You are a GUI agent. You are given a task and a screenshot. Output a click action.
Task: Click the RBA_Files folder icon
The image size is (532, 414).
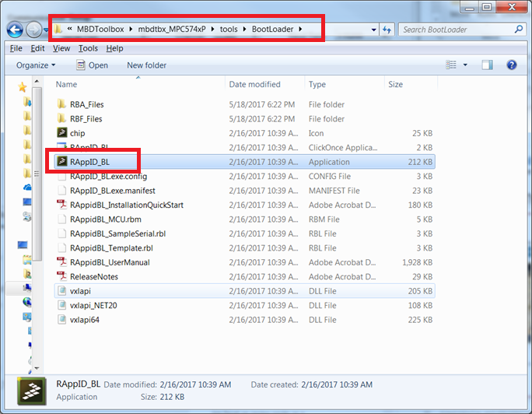pos(61,103)
